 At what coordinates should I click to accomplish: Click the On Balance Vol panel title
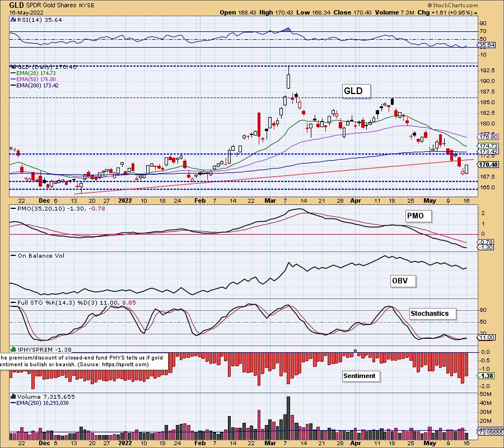click(38, 256)
